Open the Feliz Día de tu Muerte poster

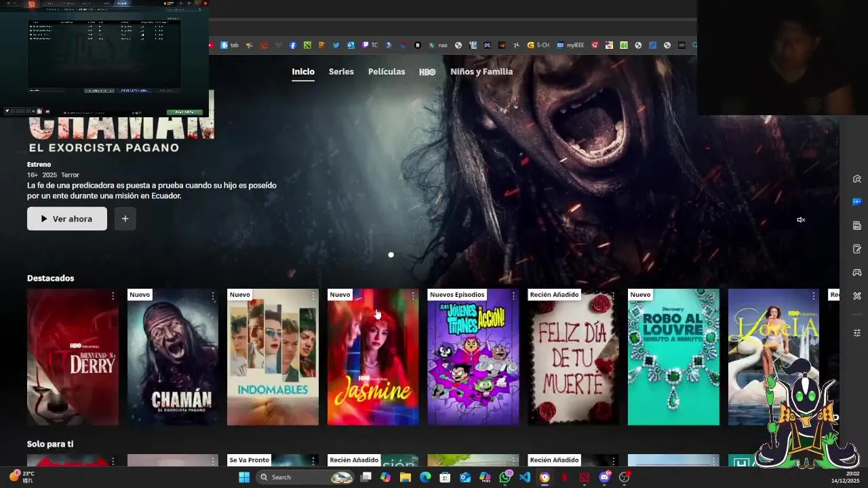click(x=573, y=357)
